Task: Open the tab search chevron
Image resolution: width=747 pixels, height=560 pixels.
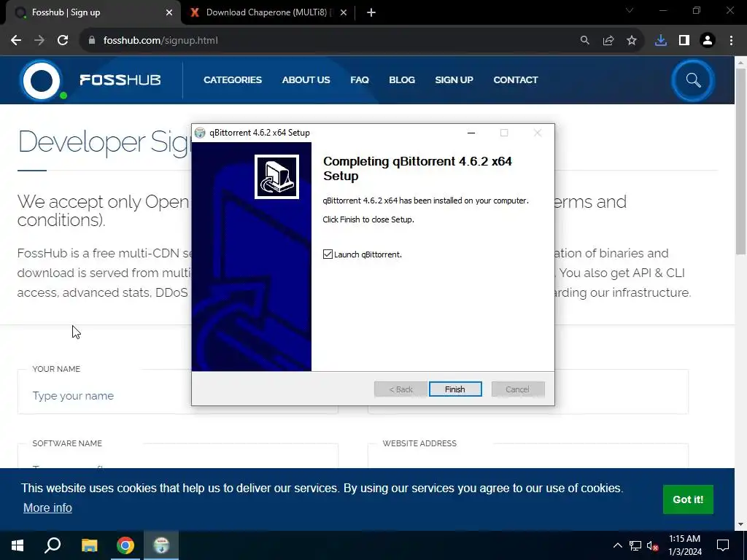Action: [x=630, y=10]
